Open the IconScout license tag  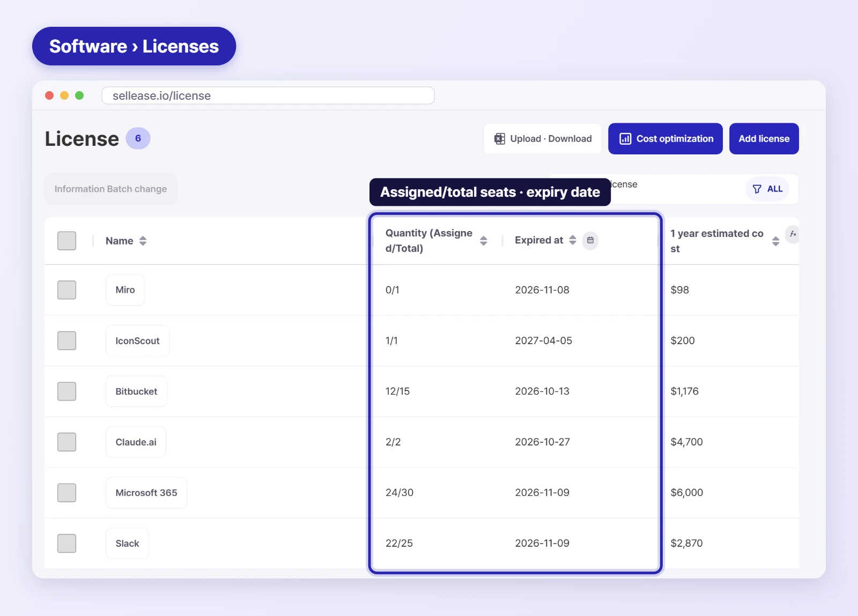click(x=137, y=340)
